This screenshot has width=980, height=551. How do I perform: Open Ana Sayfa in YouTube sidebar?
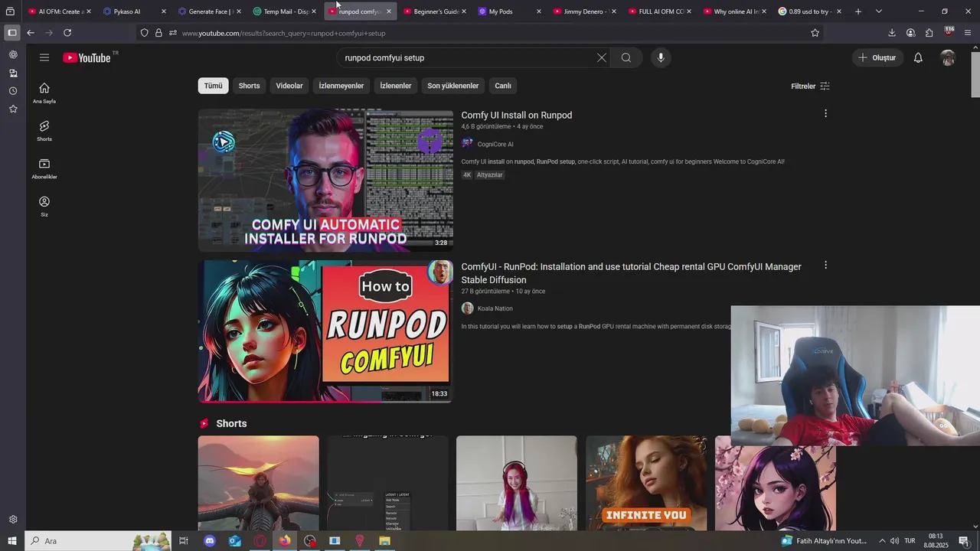(44, 93)
